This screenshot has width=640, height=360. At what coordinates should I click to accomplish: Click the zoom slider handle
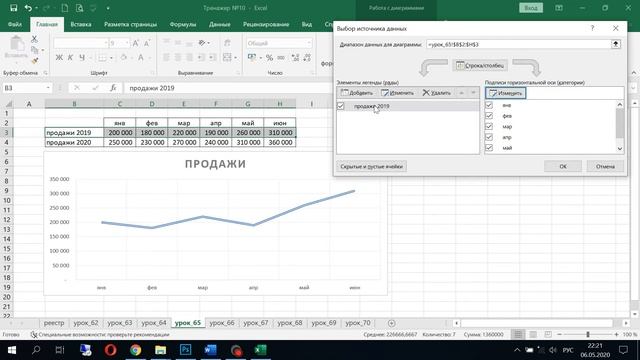(x=588, y=334)
